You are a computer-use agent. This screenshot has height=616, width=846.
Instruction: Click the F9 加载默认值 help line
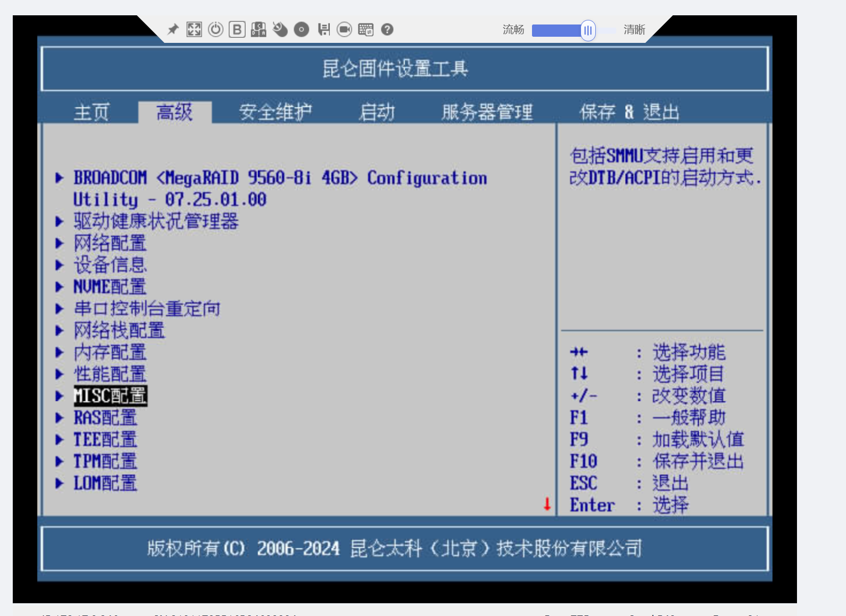pos(657,440)
